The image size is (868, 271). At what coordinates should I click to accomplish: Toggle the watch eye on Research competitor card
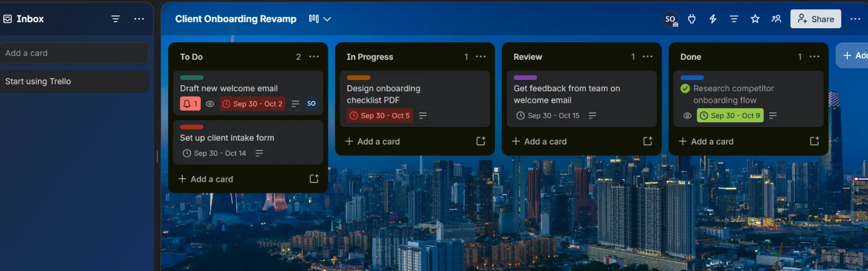[x=687, y=116]
